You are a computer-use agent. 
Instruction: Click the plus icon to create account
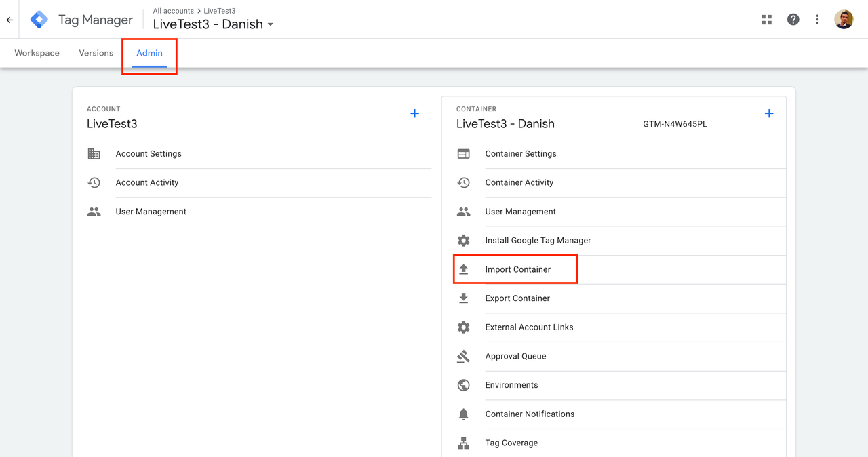point(414,113)
